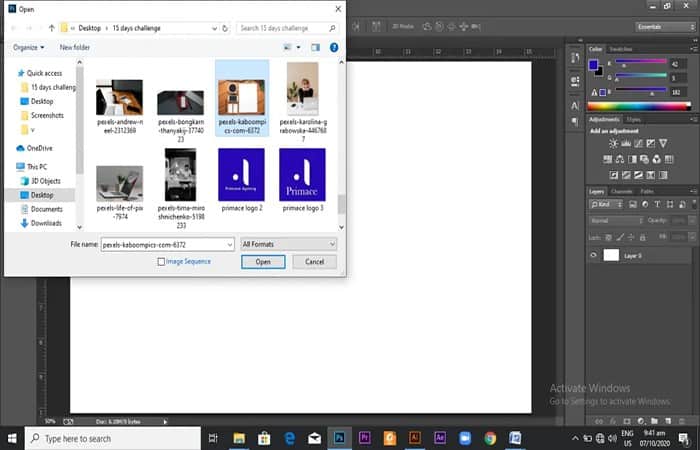Open the collapsed Character panel icon
Viewport: 700px width, 450px height.
[575, 106]
